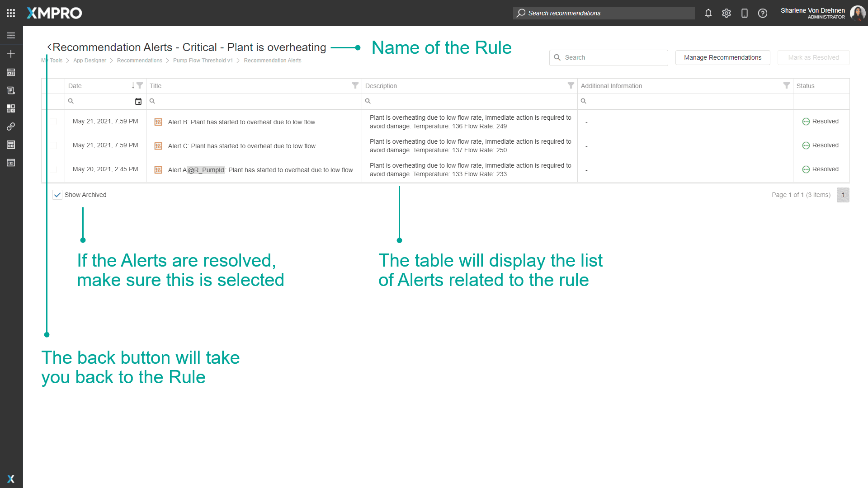Click the XMPRO logo
868x488 pixels.
(54, 13)
